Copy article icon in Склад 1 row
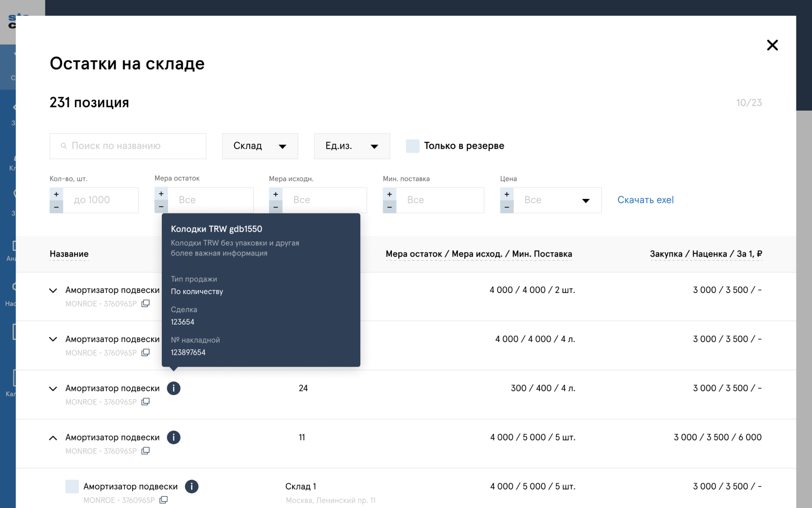Viewport: 812px width, 508px height. [x=164, y=500]
